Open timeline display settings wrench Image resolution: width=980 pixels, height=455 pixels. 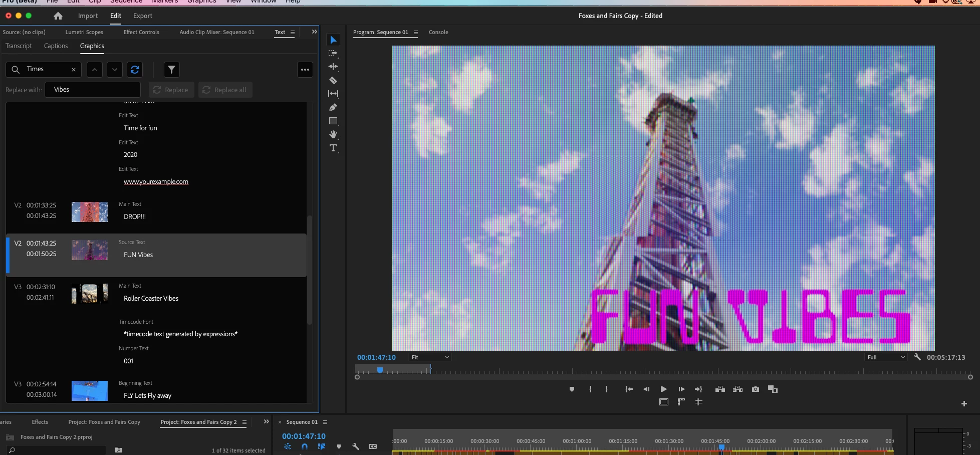[356, 446]
